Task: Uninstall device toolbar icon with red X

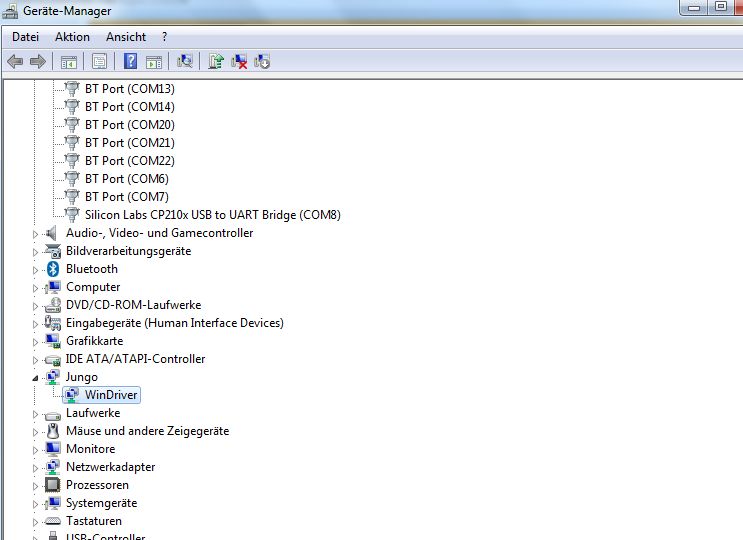Action: coord(239,62)
